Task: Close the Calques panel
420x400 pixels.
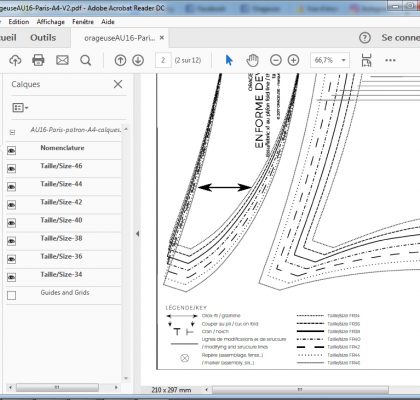Action: [118, 84]
